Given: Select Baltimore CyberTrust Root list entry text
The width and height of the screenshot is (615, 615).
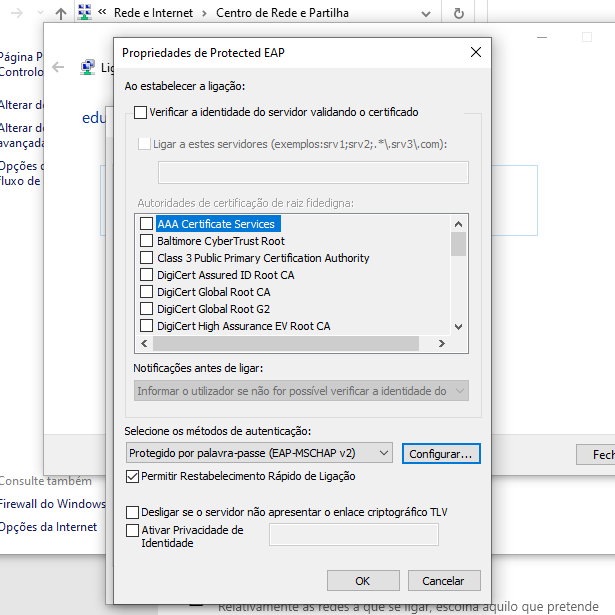Looking at the screenshot, I should [221, 241].
